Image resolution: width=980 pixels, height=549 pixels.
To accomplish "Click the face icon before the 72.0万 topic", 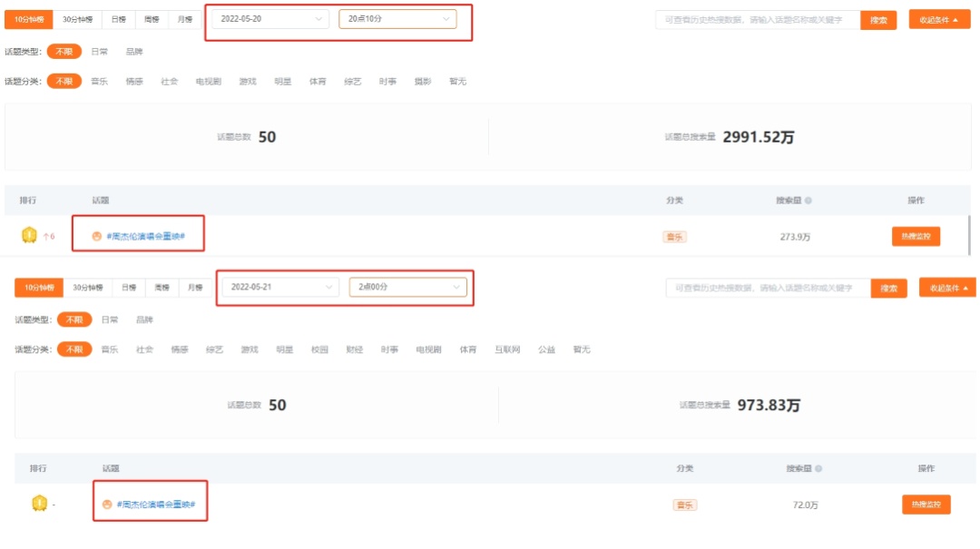I will click(x=107, y=505).
